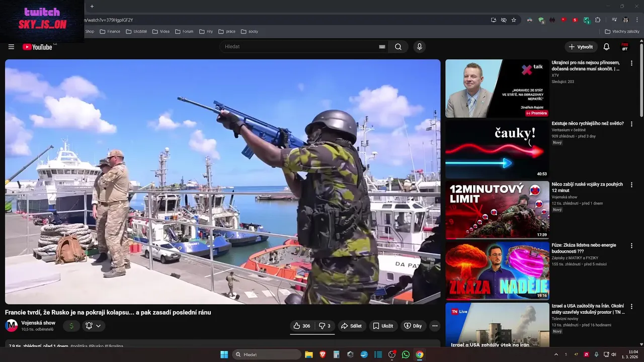Like the video with 306 likes
Viewport: 644px width, 362px height.
click(x=302, y=326)
